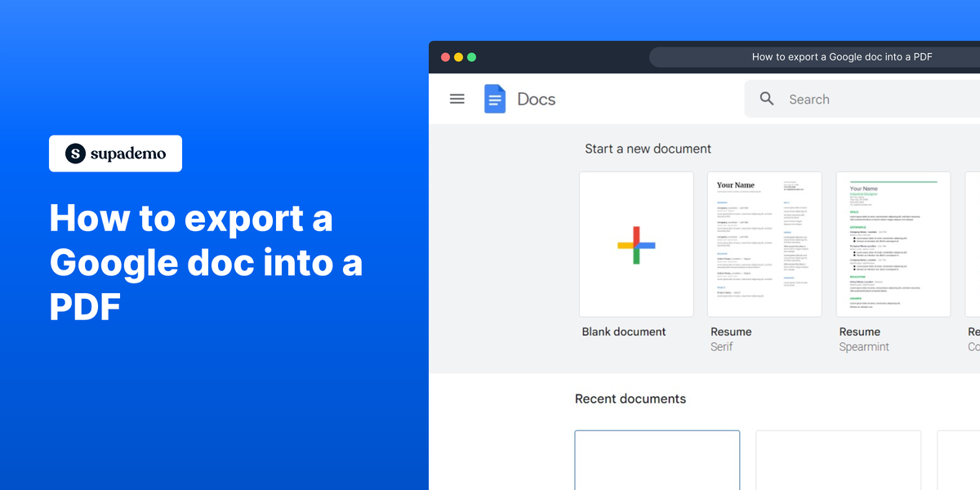Click the 'Blank document' label

pyautogui.click(x=624, y=332)
